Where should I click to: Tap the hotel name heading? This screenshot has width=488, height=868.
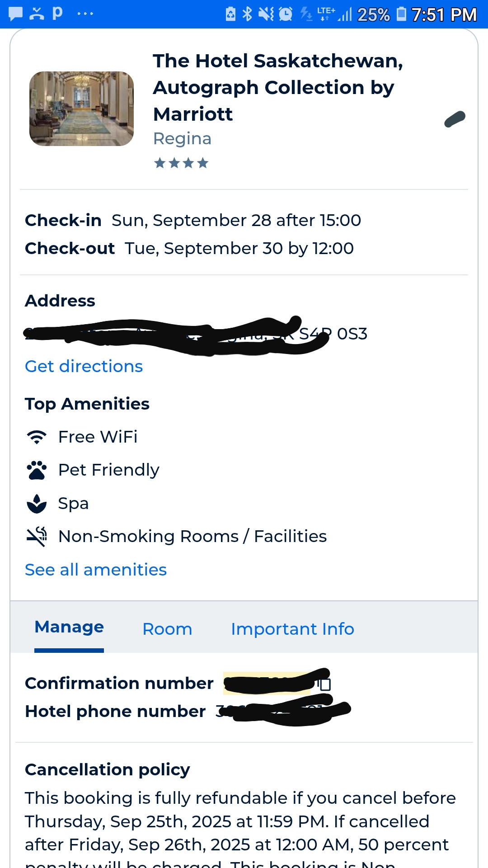click(278, 87)
